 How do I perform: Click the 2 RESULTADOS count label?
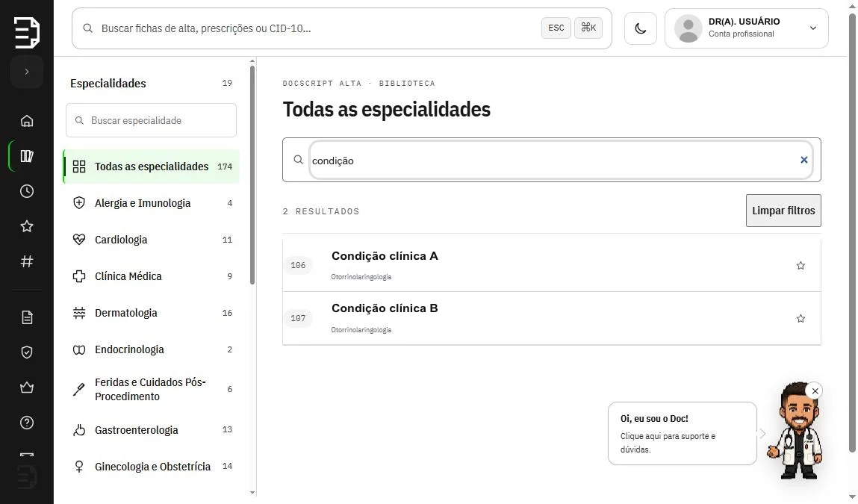click(x=320, y=211)
